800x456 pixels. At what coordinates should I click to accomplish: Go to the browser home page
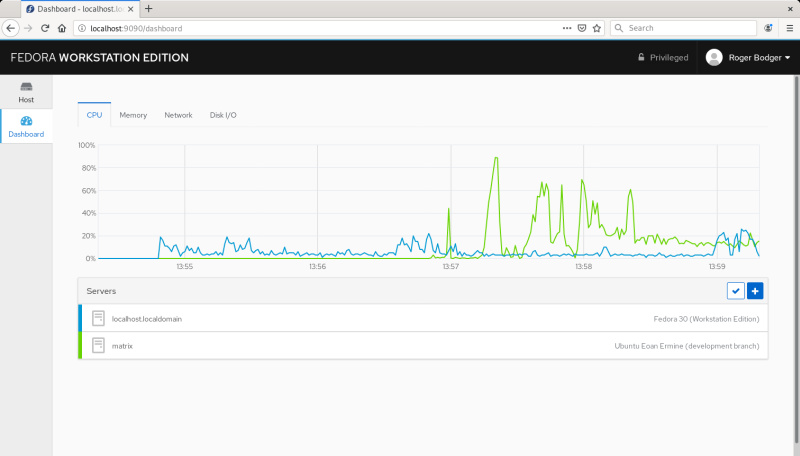pyautogui.click(x=62, y=28)
